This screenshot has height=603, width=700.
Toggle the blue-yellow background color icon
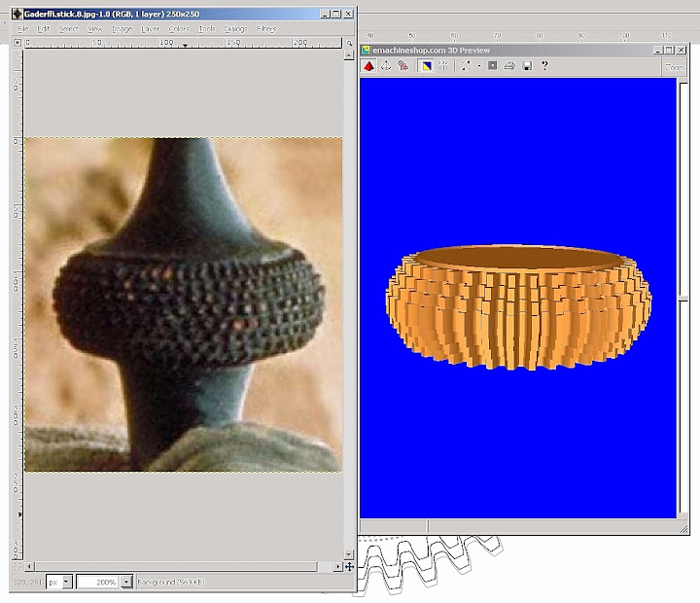click(x=427, y=66)
